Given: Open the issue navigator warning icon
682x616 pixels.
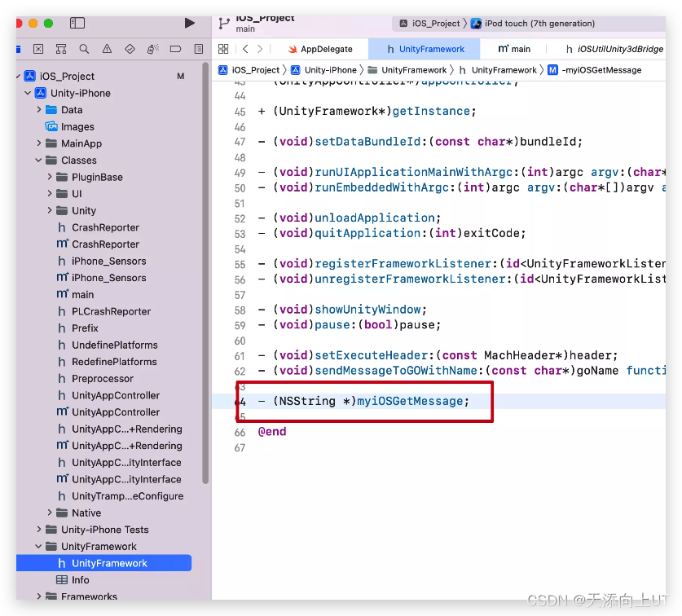Looking at the screenshot, I should tap(107, 49).
